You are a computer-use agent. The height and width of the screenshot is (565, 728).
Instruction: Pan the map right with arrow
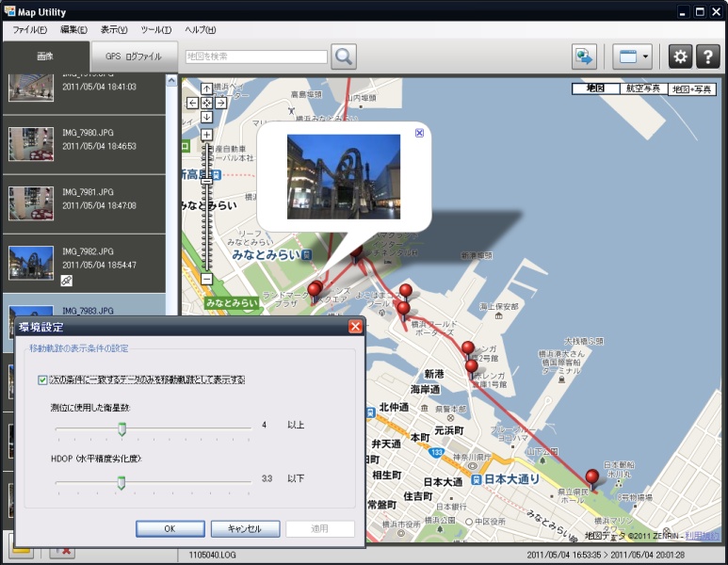coord(221,103)
